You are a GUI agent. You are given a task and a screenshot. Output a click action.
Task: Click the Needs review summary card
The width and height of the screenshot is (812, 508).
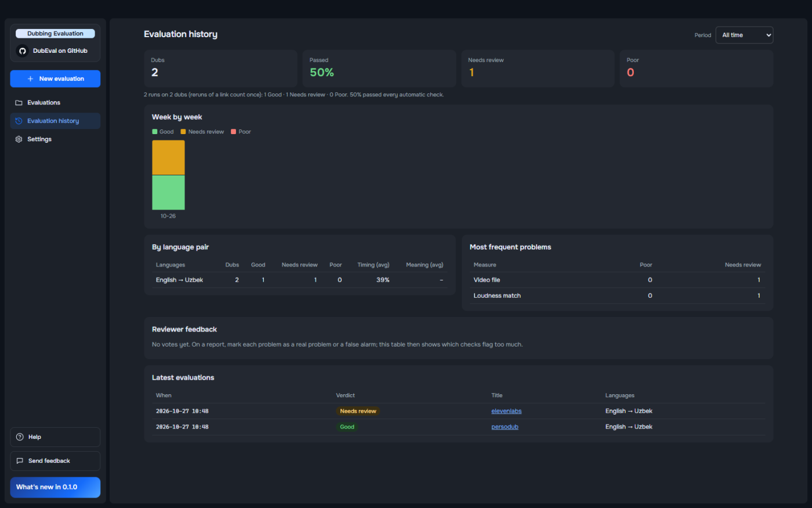click(x=538, y=69)
